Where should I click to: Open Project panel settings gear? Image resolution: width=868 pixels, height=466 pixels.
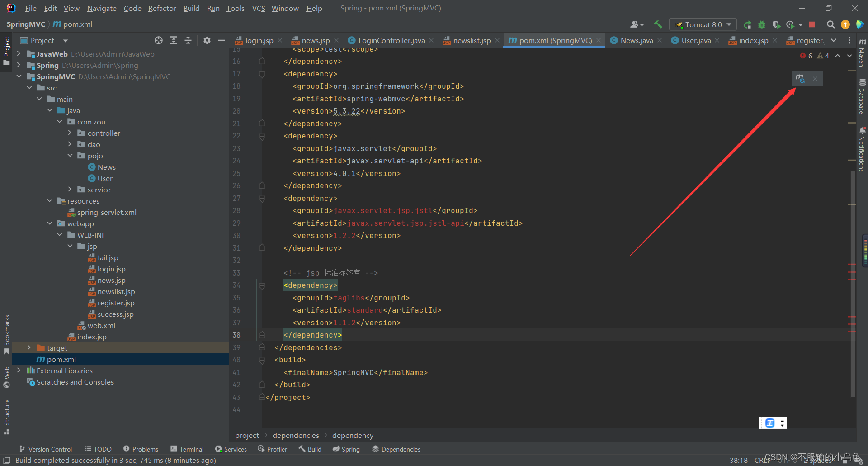(x=207, y=40)
